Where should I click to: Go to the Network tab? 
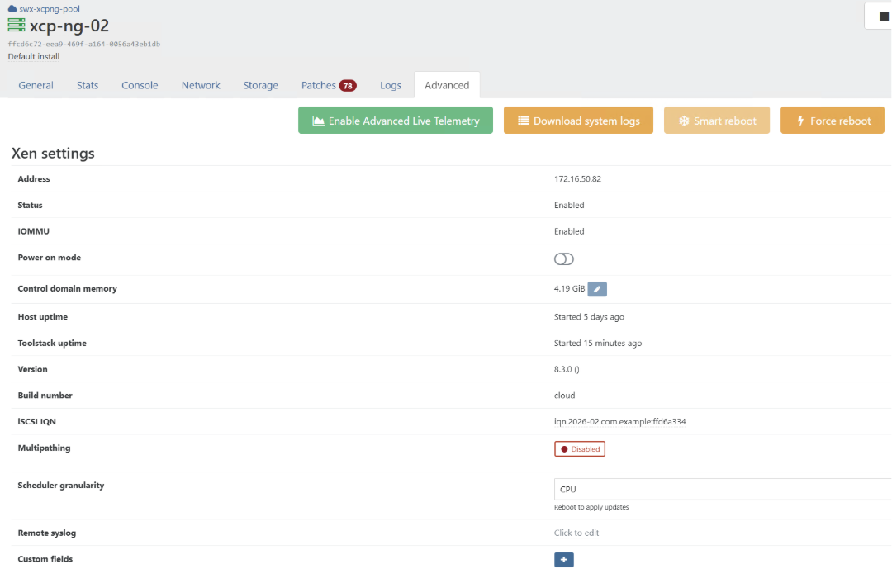pos(201,85)
